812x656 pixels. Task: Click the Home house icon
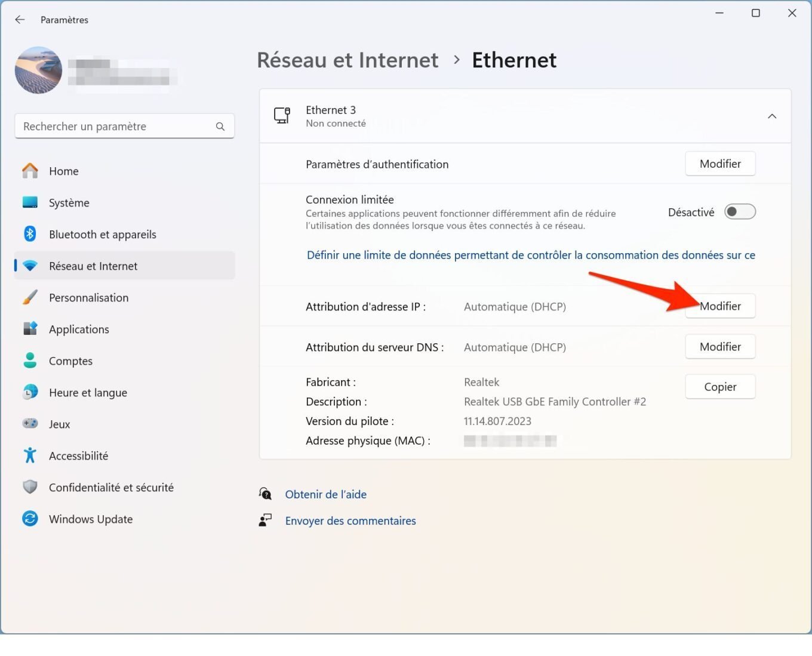pos(30,171)
